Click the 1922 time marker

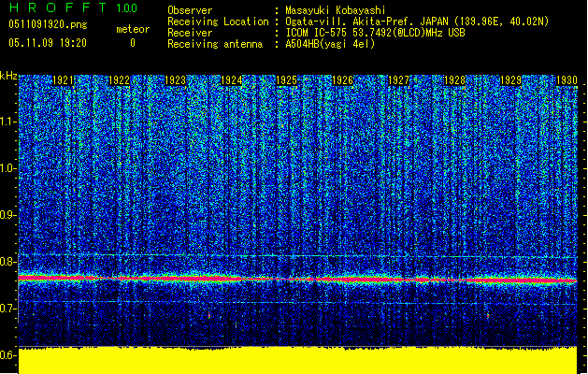pos(119,80)
